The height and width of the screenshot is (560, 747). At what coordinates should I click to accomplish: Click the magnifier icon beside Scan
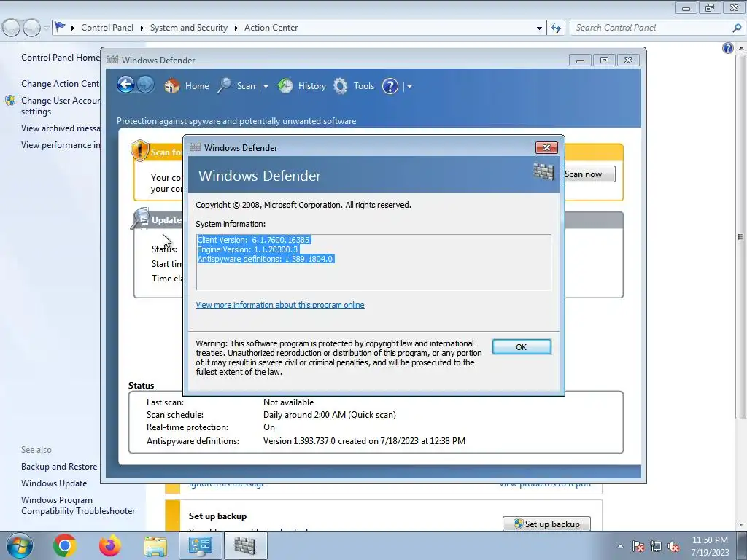coord(225,86)
